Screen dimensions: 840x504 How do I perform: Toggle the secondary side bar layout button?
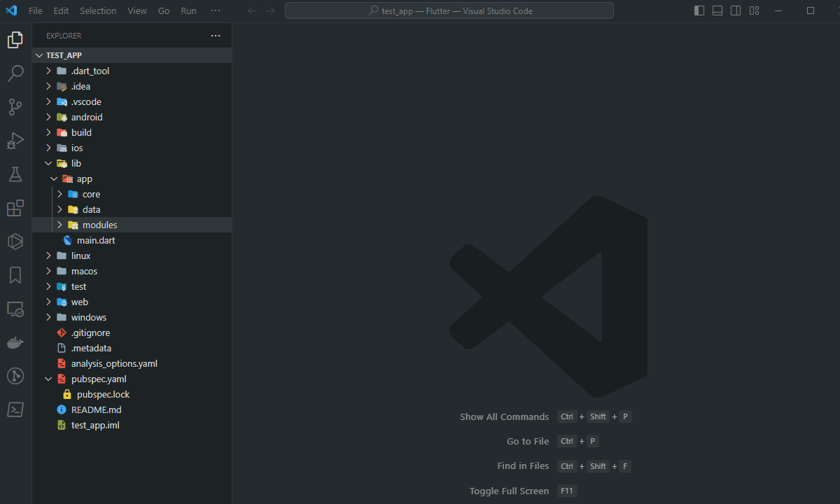736,10
